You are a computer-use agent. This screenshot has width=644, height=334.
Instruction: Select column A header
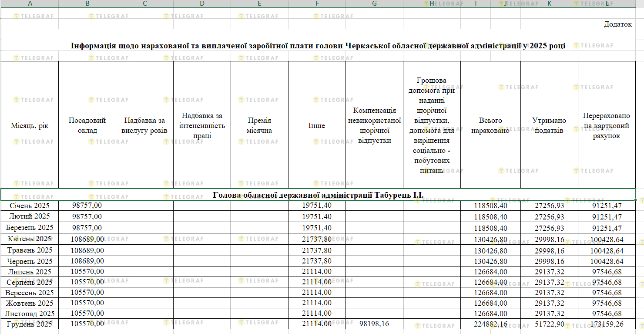(x=30, y=3)
